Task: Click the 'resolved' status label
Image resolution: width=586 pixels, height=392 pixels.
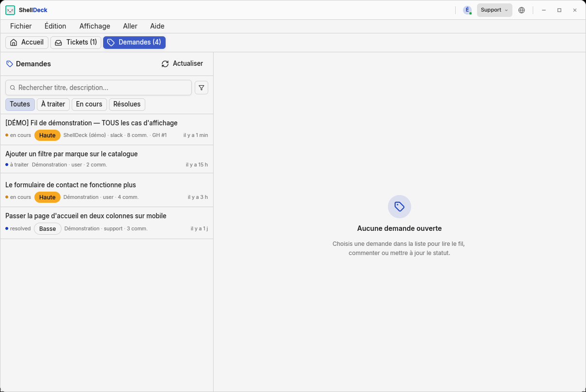Action: 20,229
